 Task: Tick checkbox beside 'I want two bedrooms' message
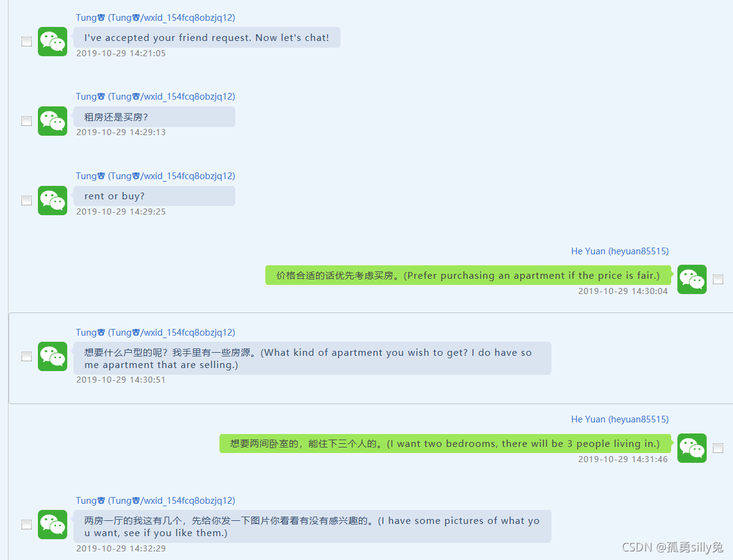[x=718, y=448]
